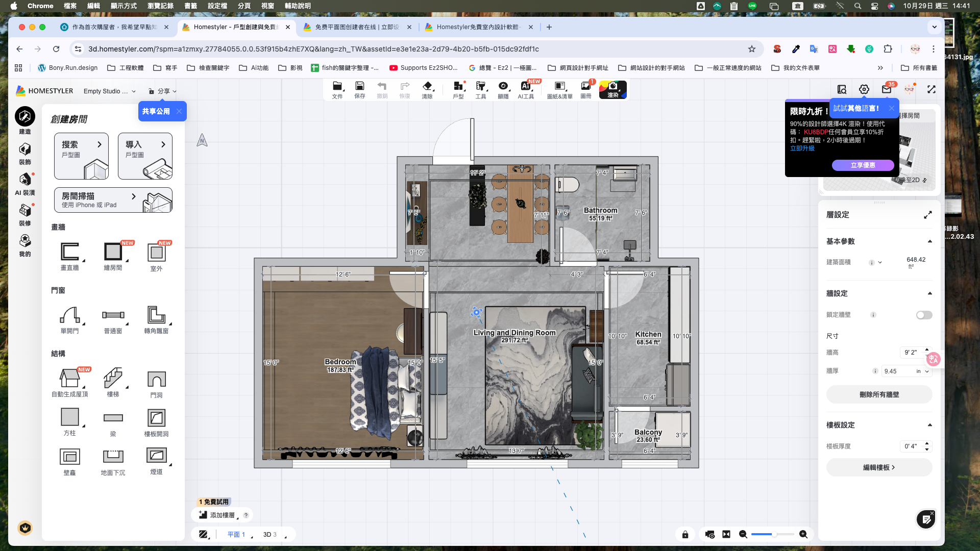The image size is (980, 551).
Task: Click the 清除 eraser tool icon
Action: pyautogui.click(x=427, y=89)
